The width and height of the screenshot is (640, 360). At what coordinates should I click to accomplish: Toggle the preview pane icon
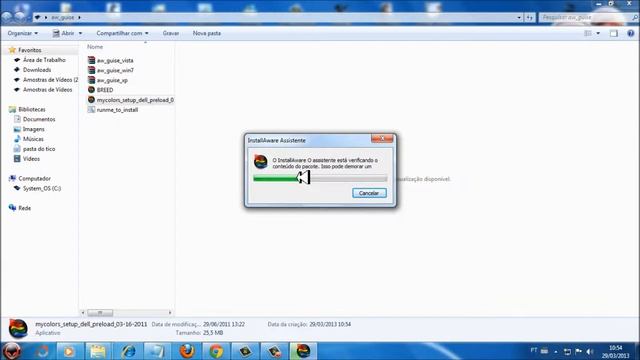[613, 33]
